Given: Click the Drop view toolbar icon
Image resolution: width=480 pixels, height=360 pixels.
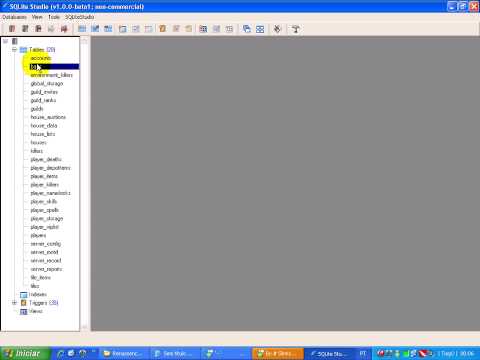Looking at the screenshot, I should click(x=229, y=29).
